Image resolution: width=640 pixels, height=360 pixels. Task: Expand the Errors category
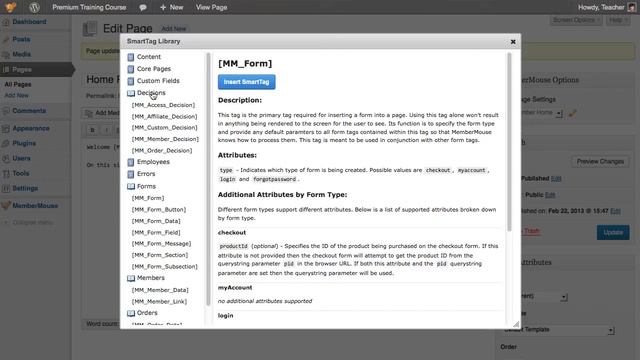tap(146, 173)
